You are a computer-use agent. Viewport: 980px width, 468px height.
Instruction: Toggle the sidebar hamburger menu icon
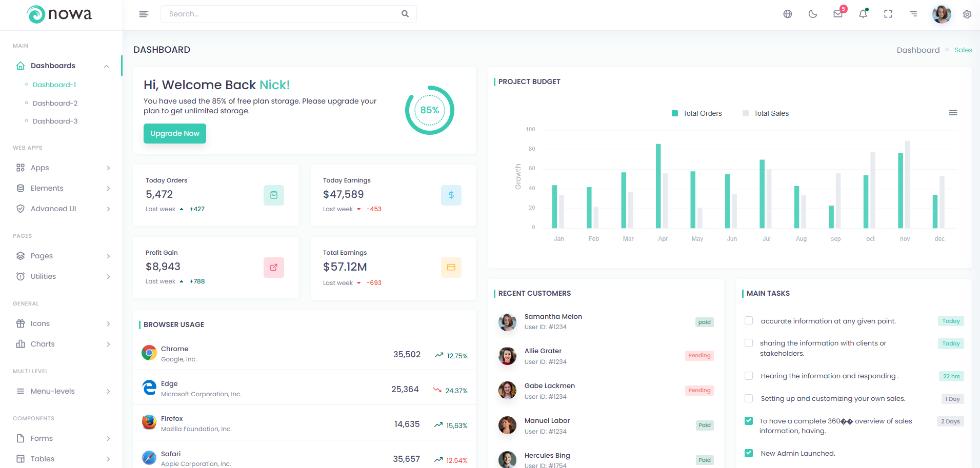click(144, 14)
